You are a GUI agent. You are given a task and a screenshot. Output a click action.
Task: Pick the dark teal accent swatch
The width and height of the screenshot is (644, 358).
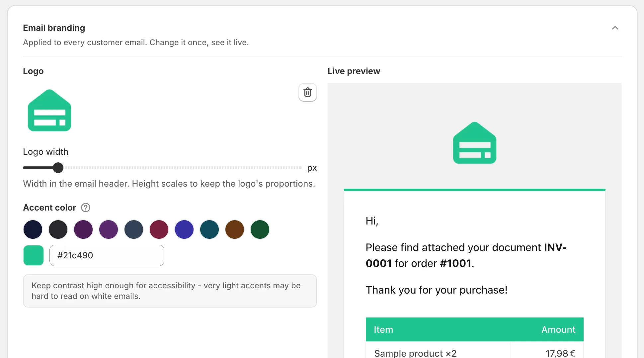click(x=209, y=229)
